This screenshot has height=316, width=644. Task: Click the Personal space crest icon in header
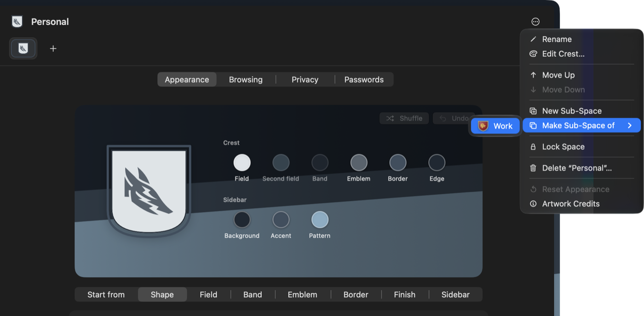17,22
